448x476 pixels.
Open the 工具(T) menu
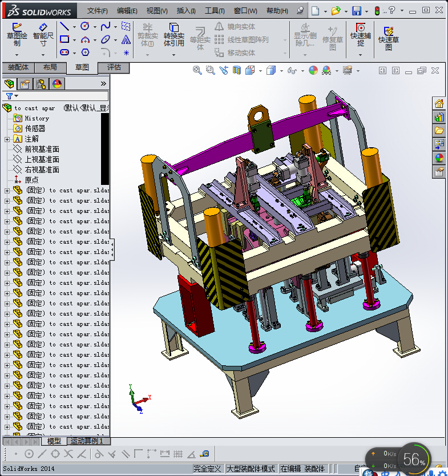click(x=215, y=11)
